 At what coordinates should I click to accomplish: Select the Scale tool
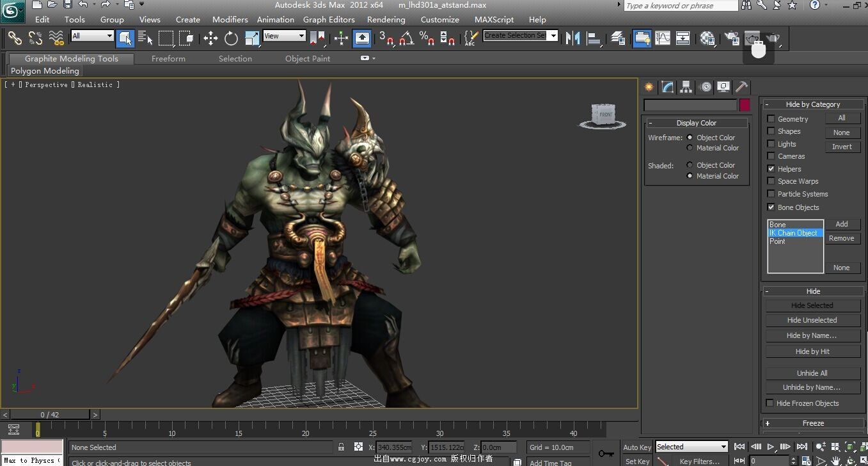tap(251, 38)
